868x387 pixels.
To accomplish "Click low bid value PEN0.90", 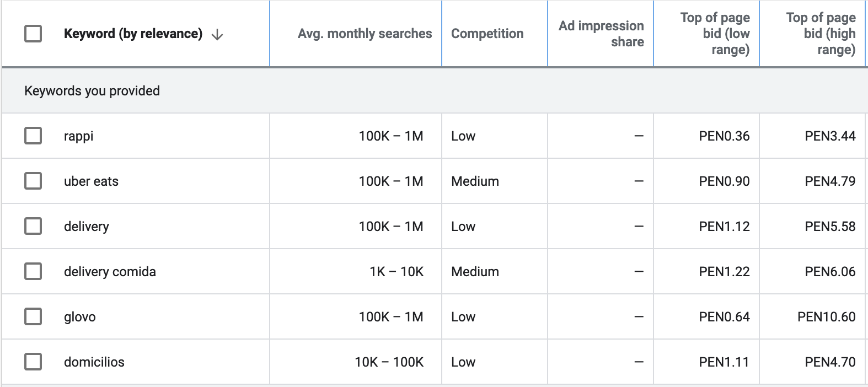I will 724,181.
